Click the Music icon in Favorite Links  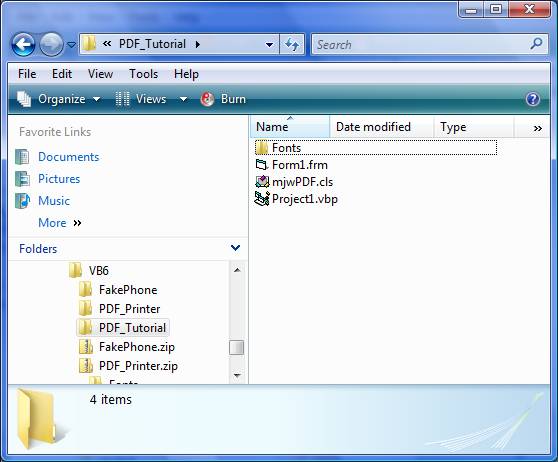click(x=22, y=201)
